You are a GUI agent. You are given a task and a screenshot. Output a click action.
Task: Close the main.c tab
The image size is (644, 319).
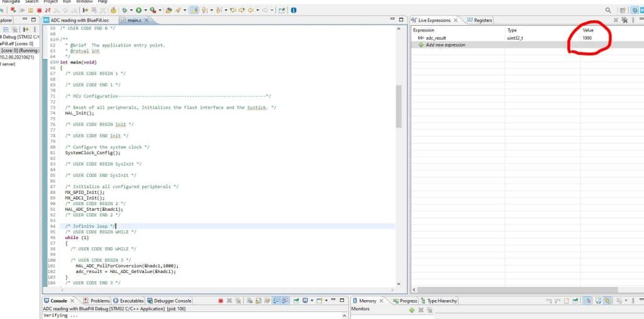[146, 20]
